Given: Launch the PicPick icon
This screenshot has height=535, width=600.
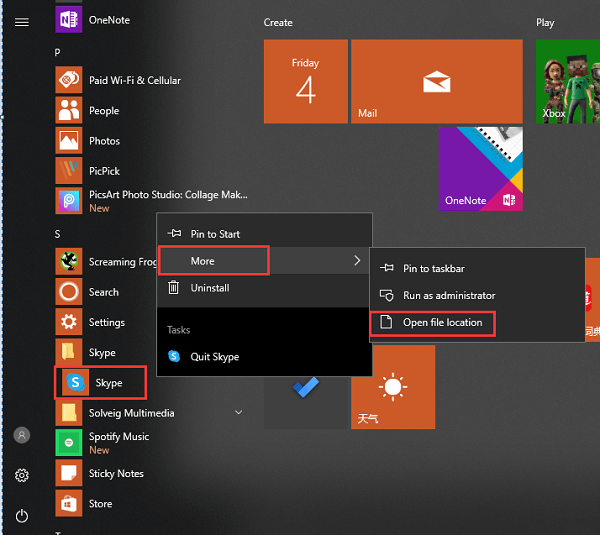Looking at the screenshot, I should click(x=69, y=171).
